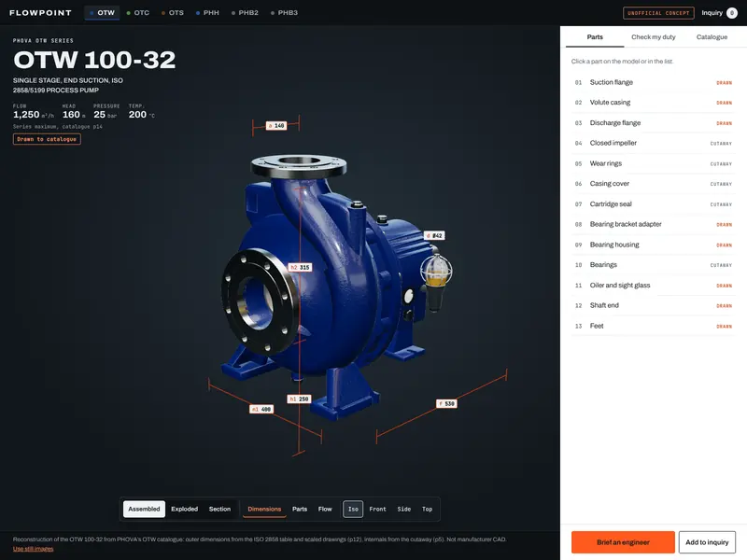747x560 pixels.
Task: Click the discharge flange atop the pump
Action: point(299,166)
